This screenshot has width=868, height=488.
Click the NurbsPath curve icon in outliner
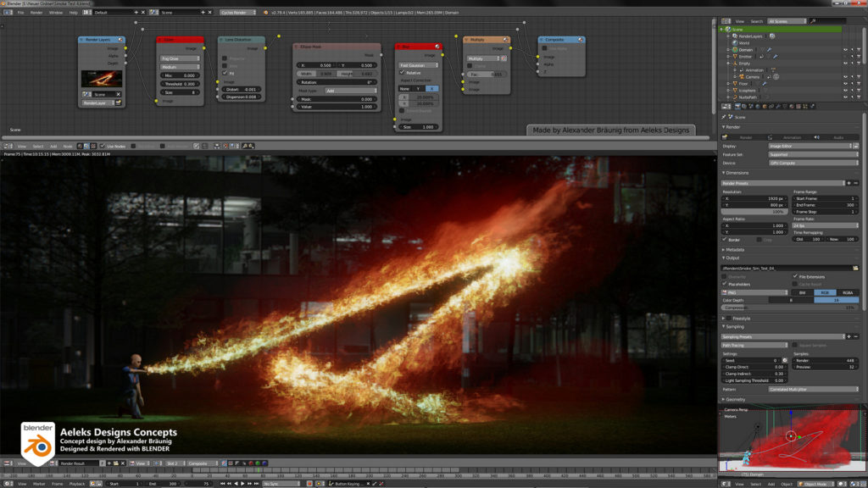click(x=735, y=97)
